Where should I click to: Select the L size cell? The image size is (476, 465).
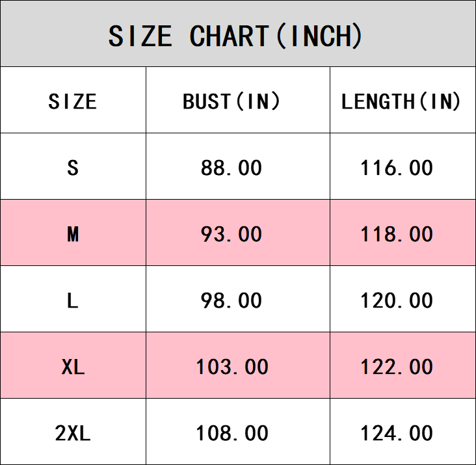(73, 300)
